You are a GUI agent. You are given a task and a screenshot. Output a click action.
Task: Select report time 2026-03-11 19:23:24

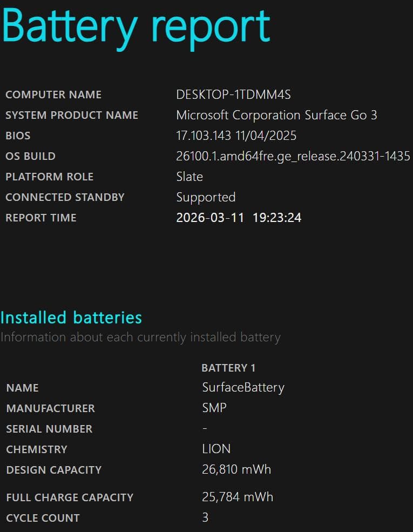click(x=239, y=218)
